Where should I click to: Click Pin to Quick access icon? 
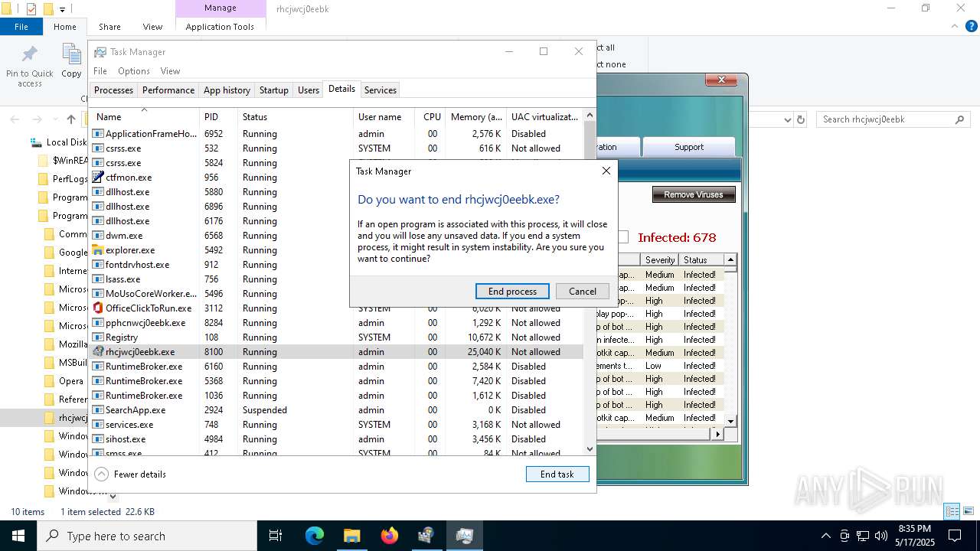point(30,54)
